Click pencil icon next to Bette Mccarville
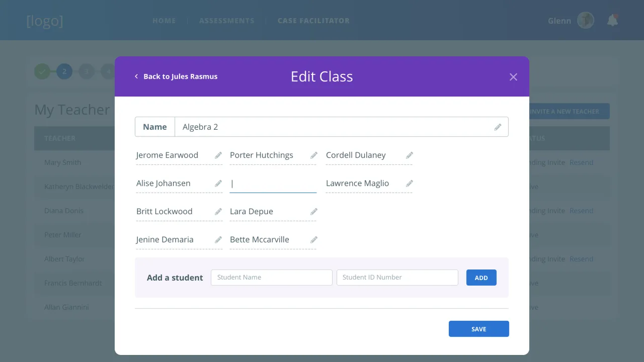This screenshot has height=362, width=644. [x=314, y=240]
